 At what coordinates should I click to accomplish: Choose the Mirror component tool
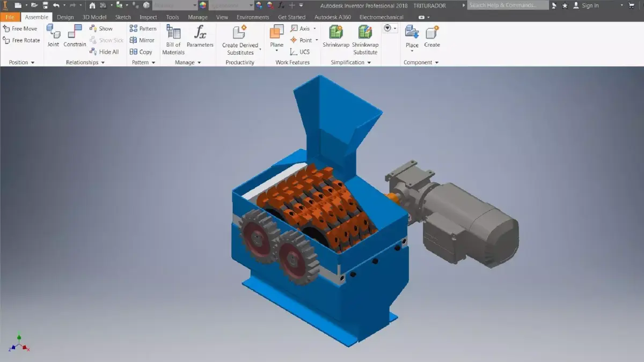(x=142, y=40)
